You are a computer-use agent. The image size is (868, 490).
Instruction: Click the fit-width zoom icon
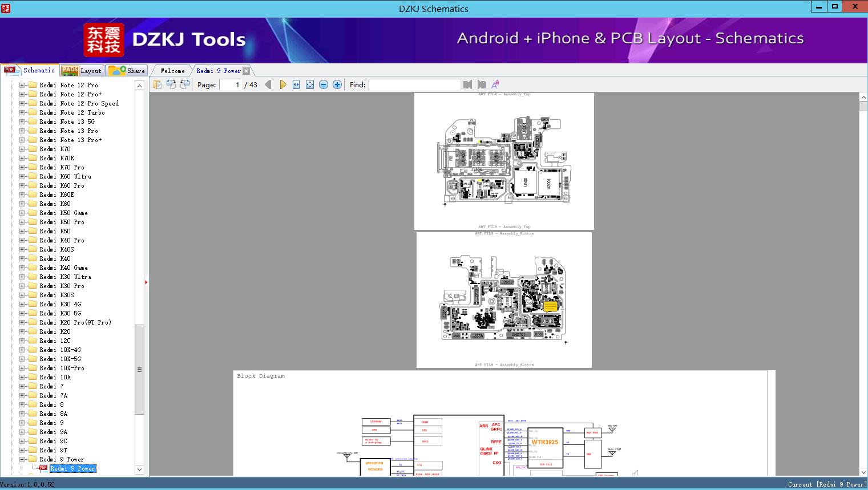point(296,84)
